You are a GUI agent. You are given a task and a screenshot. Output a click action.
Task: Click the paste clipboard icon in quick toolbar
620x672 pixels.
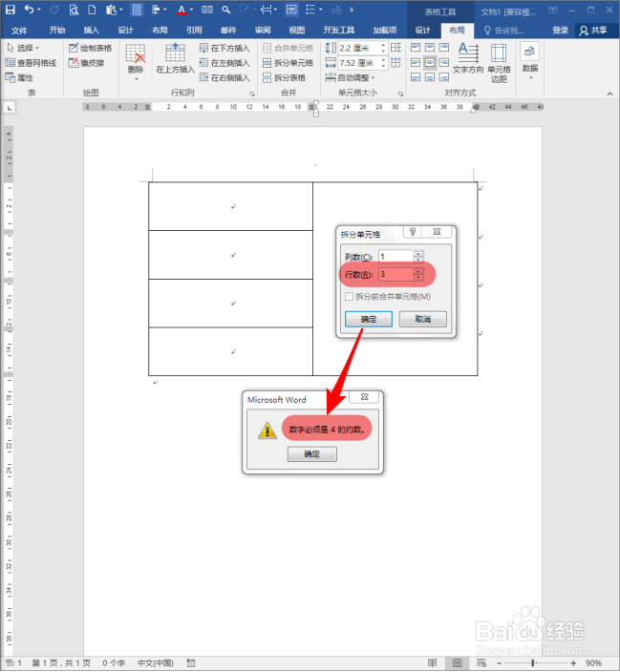pyautogui.click(x=111, y=10)
